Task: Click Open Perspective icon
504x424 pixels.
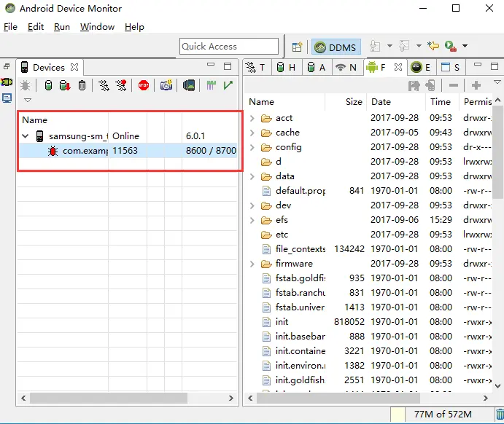Action: pos(298,47)
